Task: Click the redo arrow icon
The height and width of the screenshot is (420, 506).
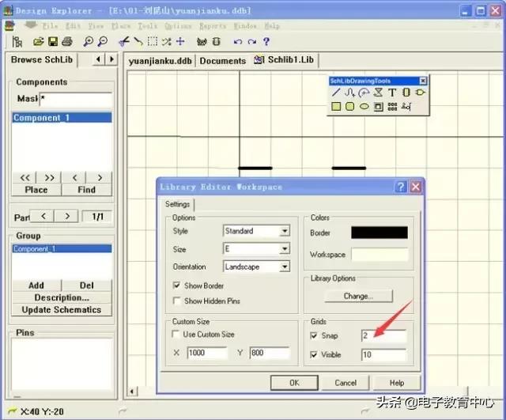Action: pyautogui.click(x=252, y=42)
